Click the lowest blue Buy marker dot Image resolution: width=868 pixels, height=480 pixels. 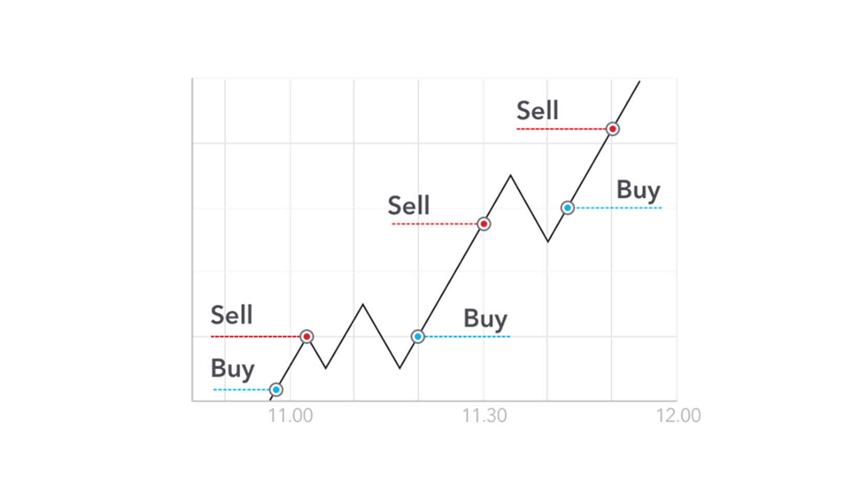click(x=276, y=389)
